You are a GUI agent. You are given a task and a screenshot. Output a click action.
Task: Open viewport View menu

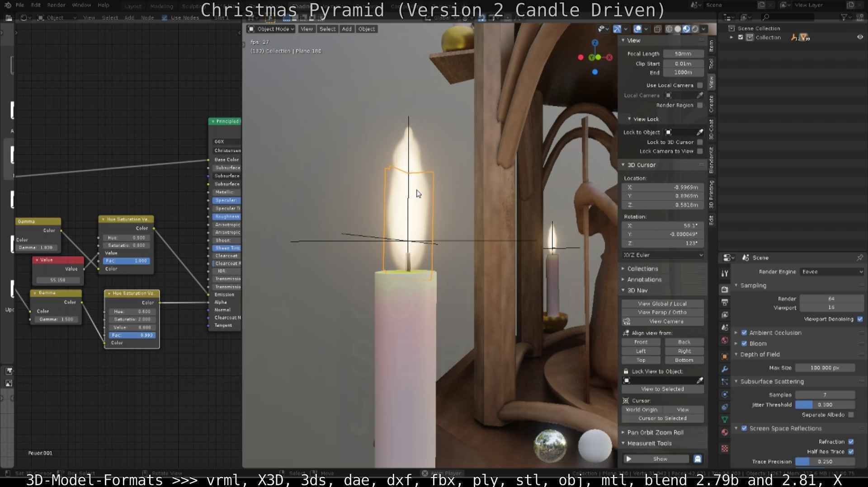click(307, 29)
